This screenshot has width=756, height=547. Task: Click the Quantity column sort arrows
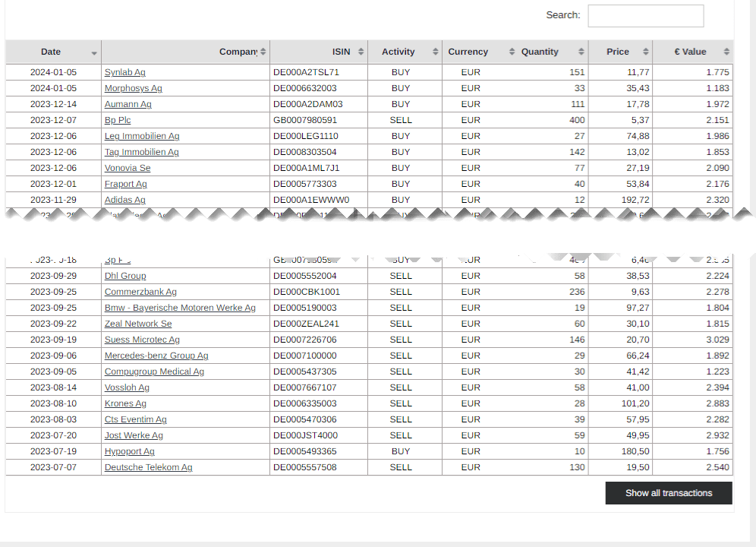coord(581,52)
